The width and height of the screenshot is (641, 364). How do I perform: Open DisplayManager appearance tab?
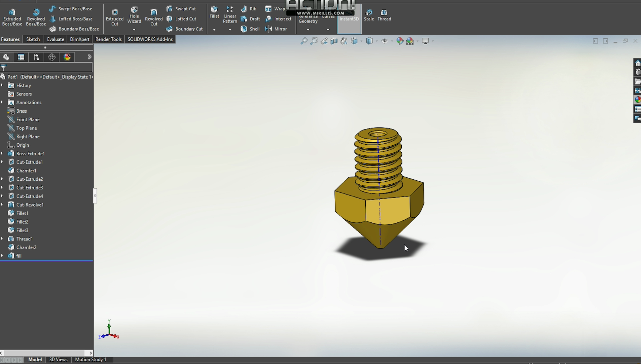tap(67, 57)
